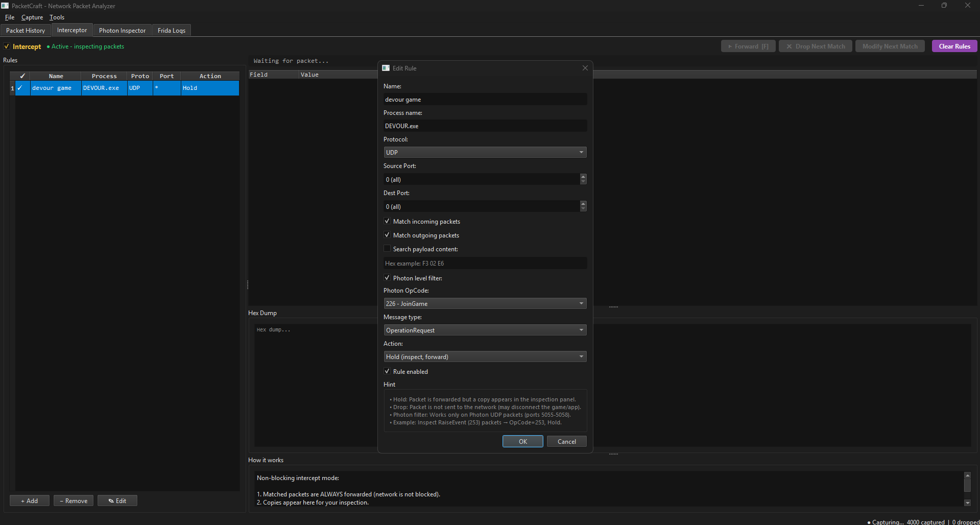Click the Edit Rule dialog window icon
Viewport: 980px width, 525px height.
[386, 68]
